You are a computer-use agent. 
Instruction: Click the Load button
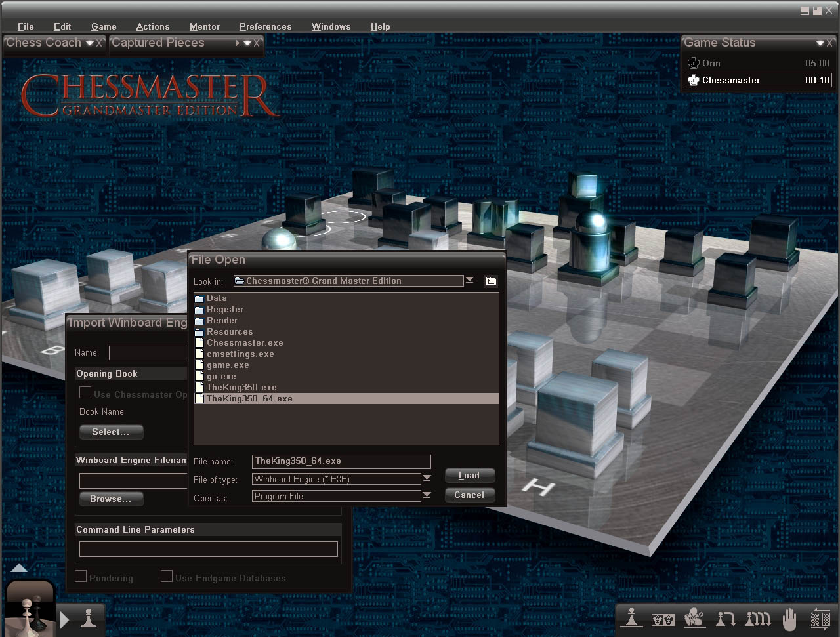469,476
